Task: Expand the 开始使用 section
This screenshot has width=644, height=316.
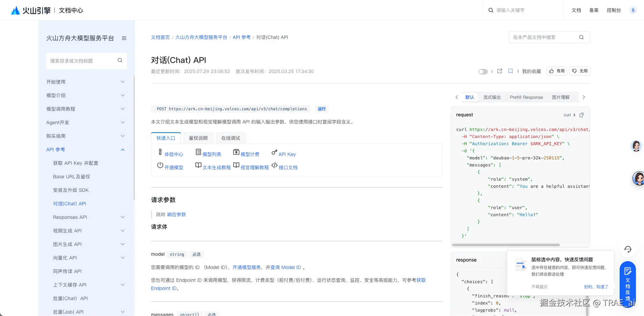Action: pyautogui.click(x=123, y=82)
